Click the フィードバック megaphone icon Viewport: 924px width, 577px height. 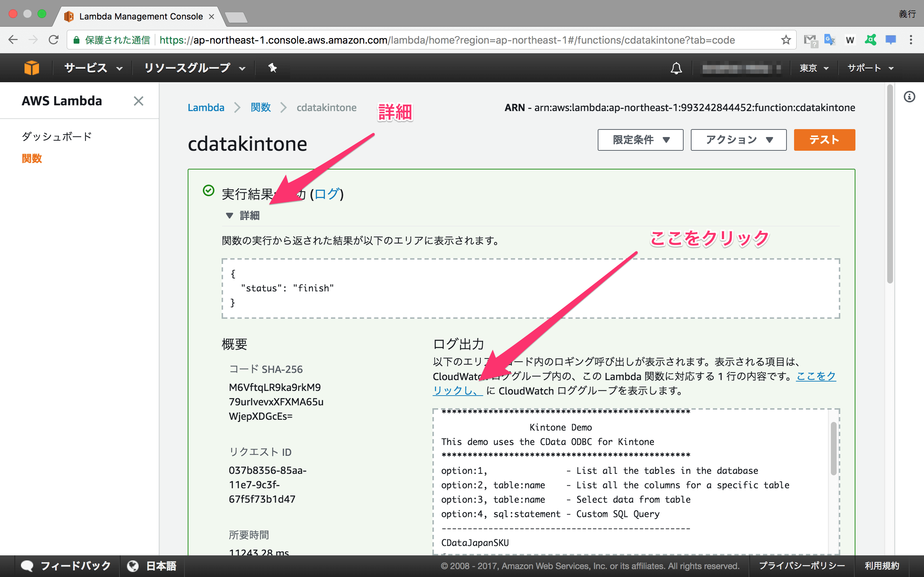point(27,565)
